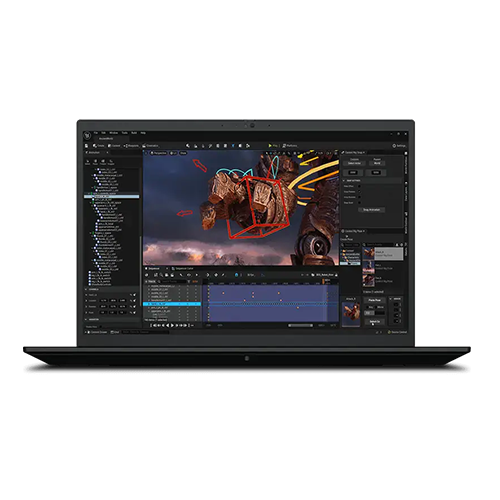This screenshot has width=500, height=500.
Task: Open the Settings gear in main toolbar
Action: point(399,146)
